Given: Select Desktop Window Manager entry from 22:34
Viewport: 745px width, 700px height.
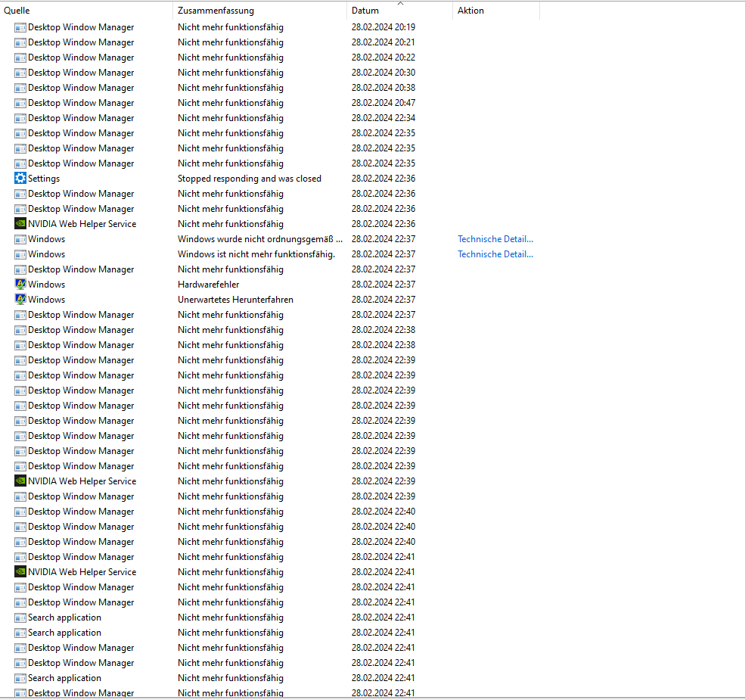Looking at the screenshot, I should coord(81,118).
